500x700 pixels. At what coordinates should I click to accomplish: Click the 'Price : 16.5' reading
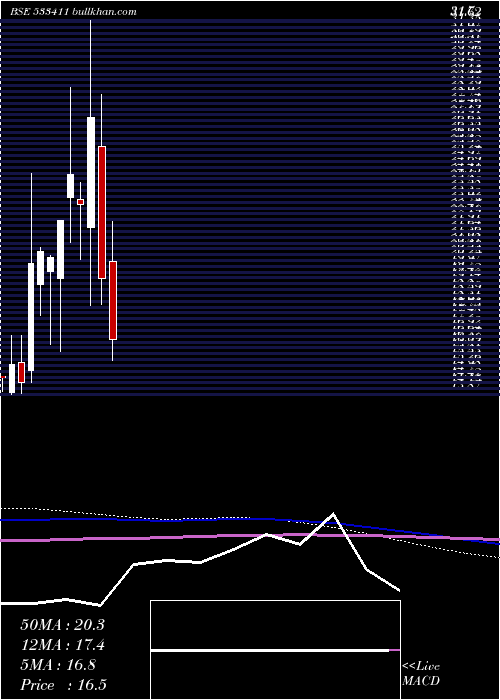pyautogui.click(x=63, y=685)
